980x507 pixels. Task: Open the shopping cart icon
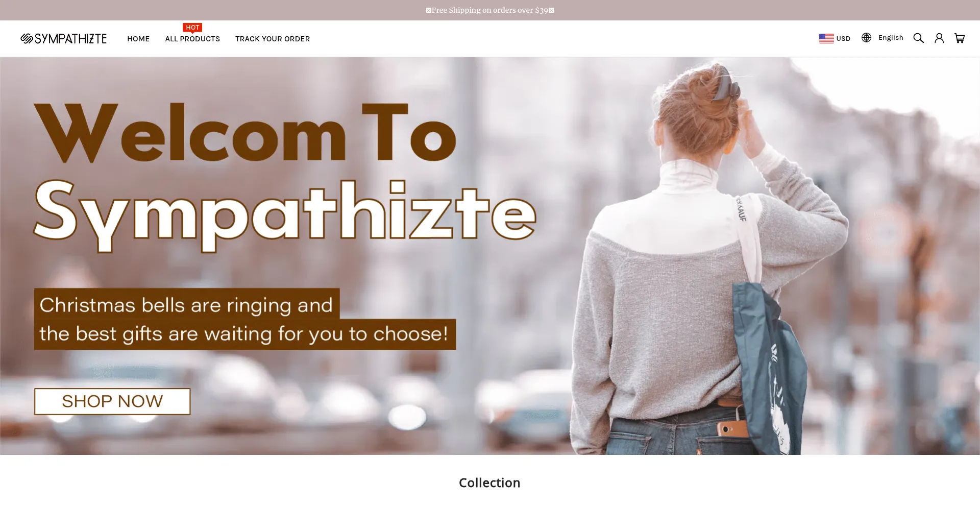(960, 38)
